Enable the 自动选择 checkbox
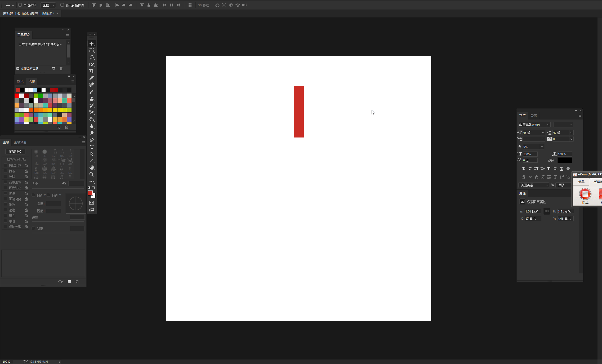Image resolution: width=602 pixels, height=364 pixels. (20, 5)
